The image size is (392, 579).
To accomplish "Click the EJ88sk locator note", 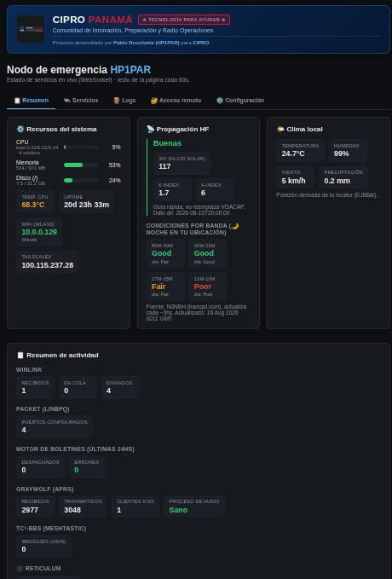I will tap(327, 195).
